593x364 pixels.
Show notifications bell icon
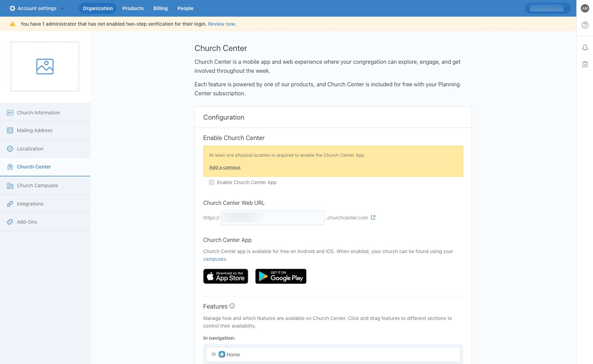click(x=585, y=47)
